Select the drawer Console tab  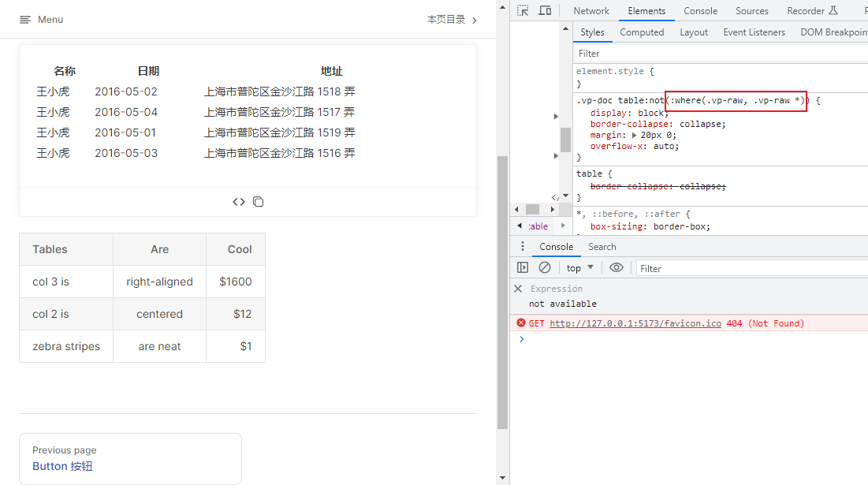[557, 246]
